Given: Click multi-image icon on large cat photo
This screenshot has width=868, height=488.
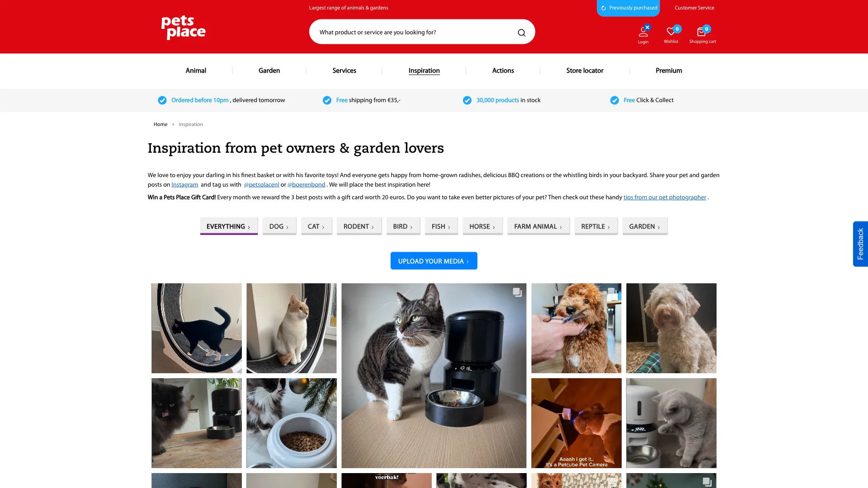Looking at the screenshot, I should pyautogui.click(x=517, y=292).
